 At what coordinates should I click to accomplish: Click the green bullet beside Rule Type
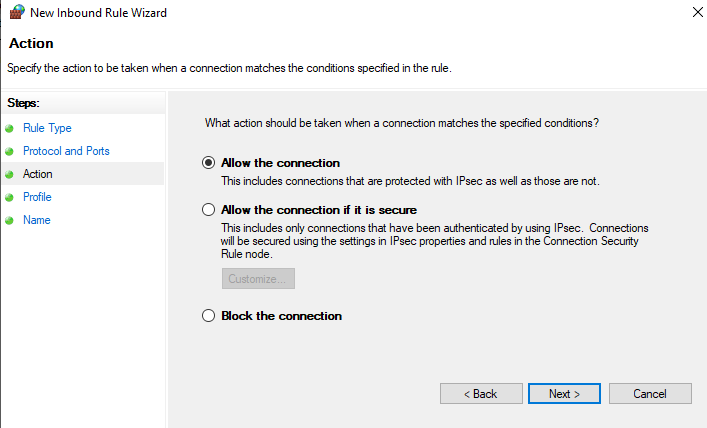point(10,129)
